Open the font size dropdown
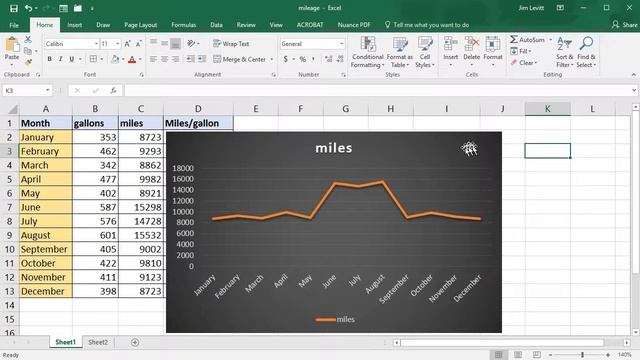 click(118, 44)
